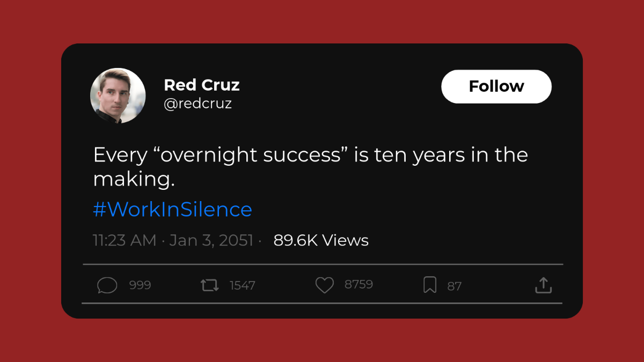Click the 87 bookmarks count
This screenshot has width=644, height=362.
pos(455,286)
